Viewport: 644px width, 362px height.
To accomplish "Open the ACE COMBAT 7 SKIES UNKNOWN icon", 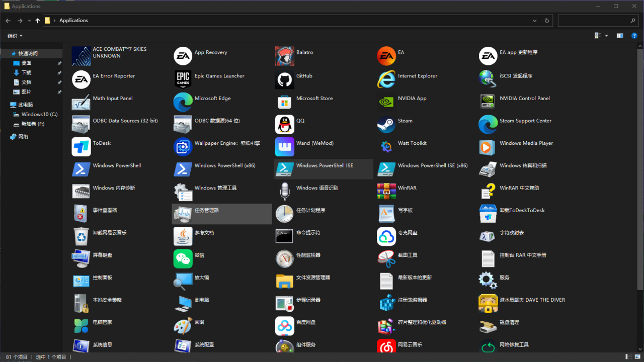I will 81,56.
